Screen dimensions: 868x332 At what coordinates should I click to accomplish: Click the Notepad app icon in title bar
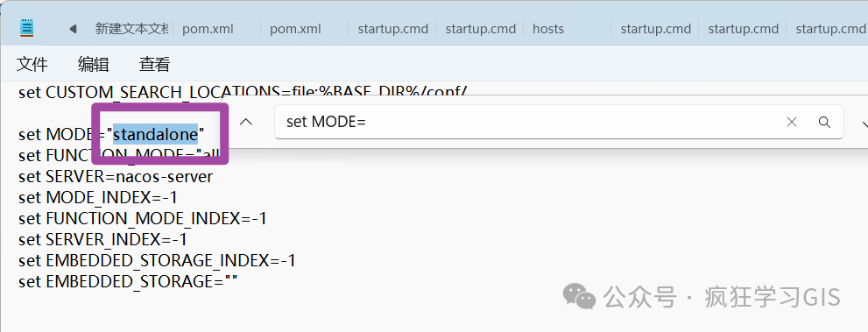click(x=26, y=28)
